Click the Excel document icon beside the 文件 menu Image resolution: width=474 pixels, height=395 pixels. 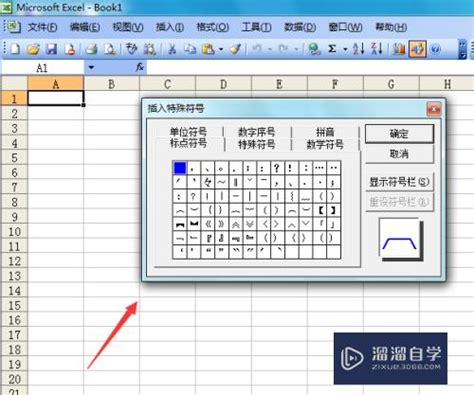coord(14,27)
